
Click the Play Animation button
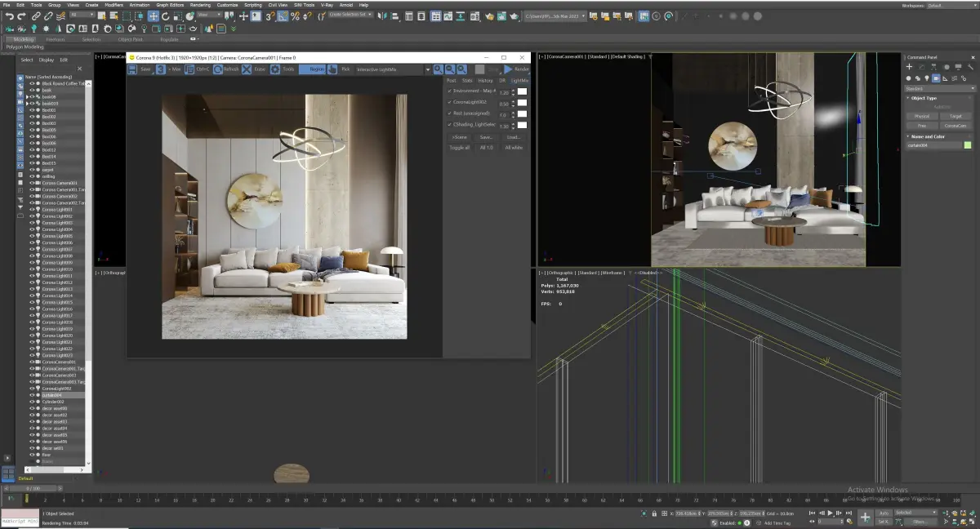[x=831, y=513]
